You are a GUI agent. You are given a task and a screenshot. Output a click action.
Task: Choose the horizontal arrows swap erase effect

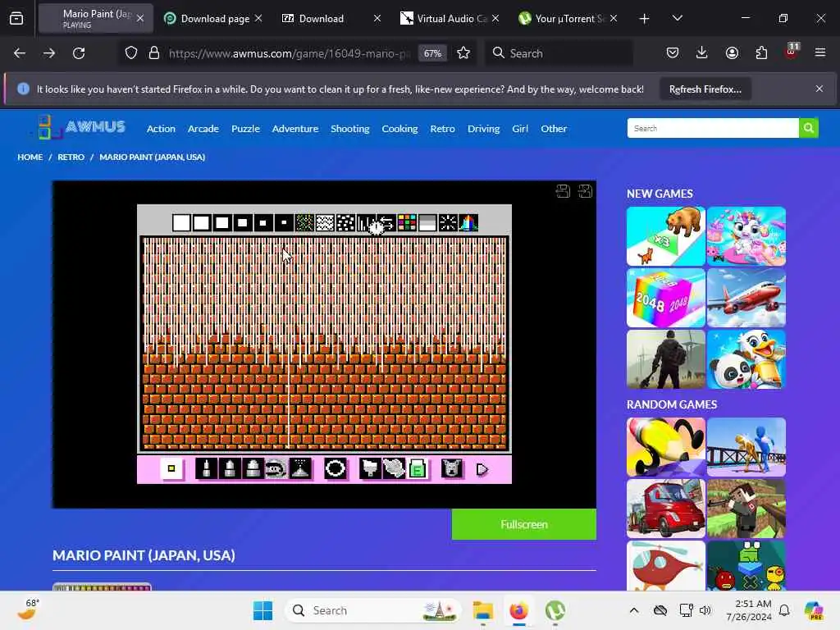(x=386, y=222)
